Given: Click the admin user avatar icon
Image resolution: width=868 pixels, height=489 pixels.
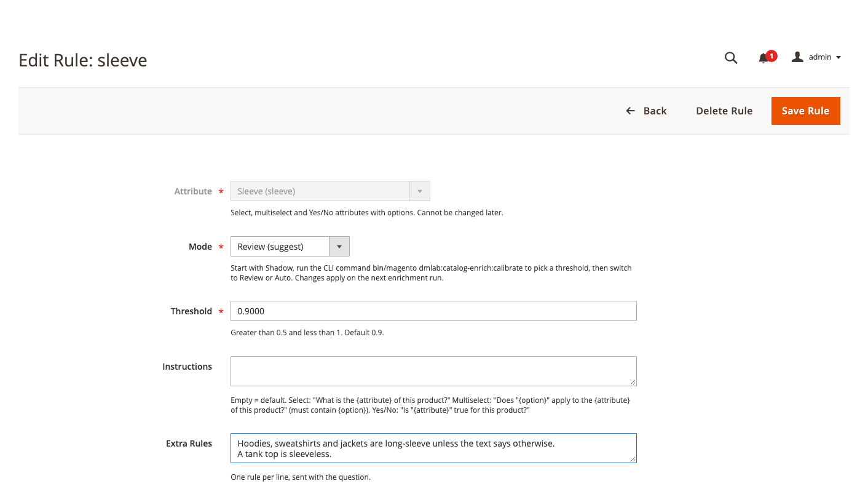Looking at the screenshot, I should click(x=797, y=57).
